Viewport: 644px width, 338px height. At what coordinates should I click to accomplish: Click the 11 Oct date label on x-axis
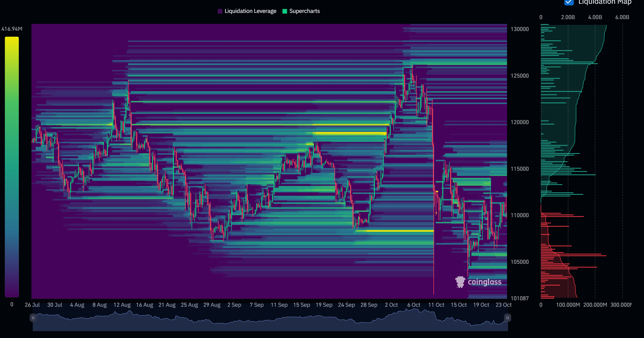tap(436, 305)
